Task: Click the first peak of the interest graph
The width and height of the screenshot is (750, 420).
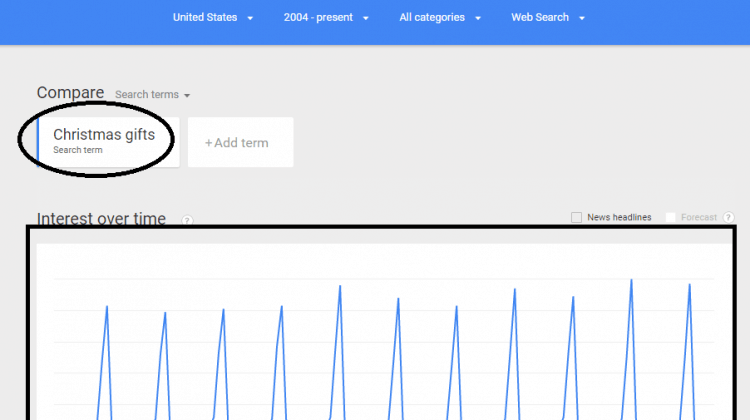Action: (107, 307)
